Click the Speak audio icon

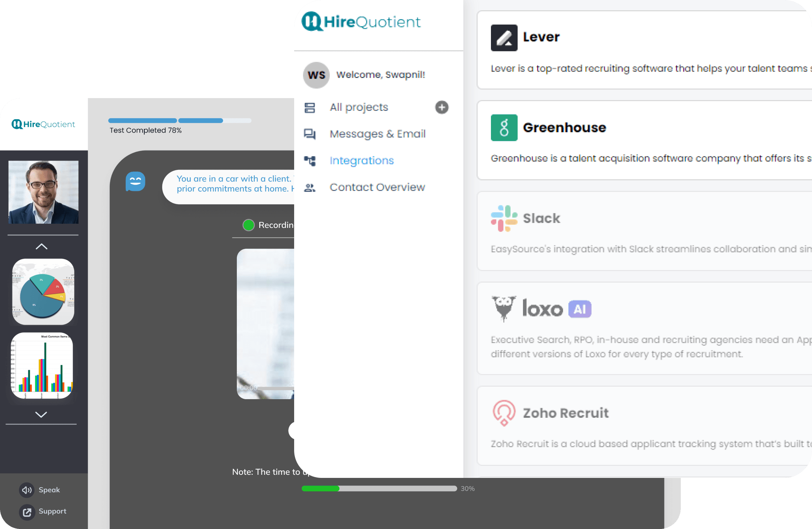[x=27, y=490]
